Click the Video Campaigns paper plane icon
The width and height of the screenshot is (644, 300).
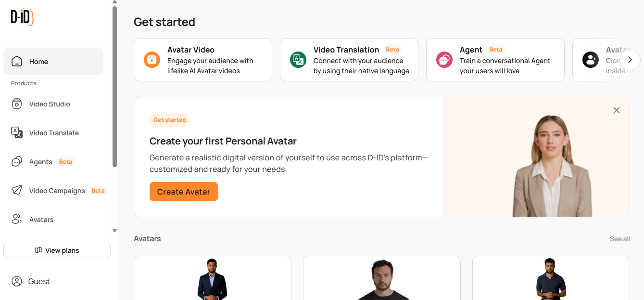pyautogui.click(x=17, y=191)
